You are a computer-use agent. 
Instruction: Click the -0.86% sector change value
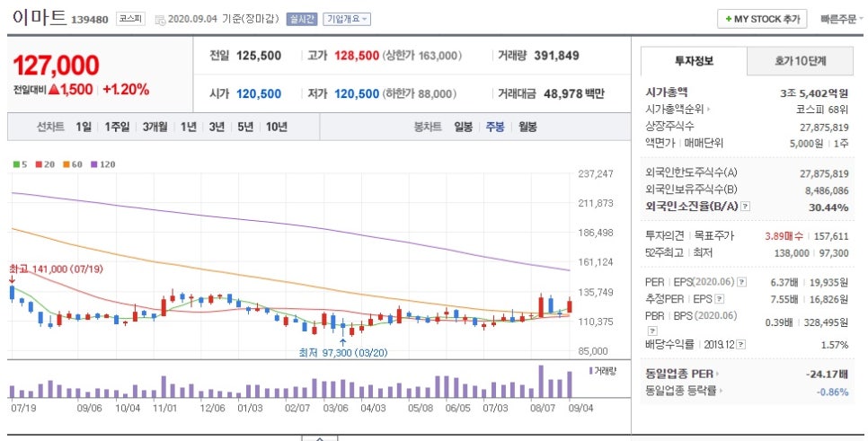coord(832,392)
